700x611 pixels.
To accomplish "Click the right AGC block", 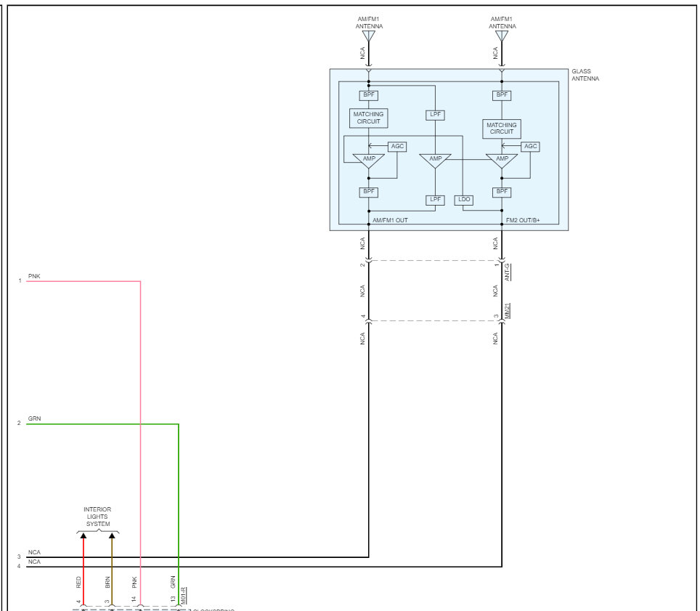I will pos(530,147).
